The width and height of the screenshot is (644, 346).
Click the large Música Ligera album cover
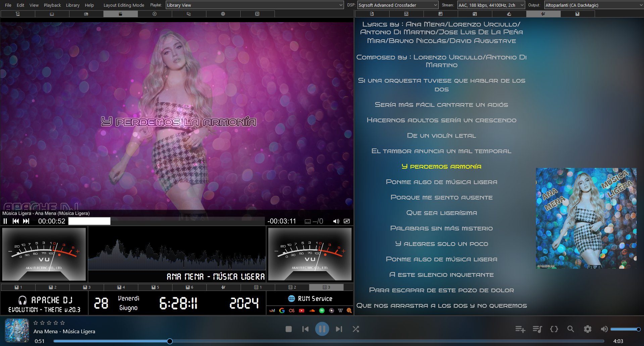(586, 218)
